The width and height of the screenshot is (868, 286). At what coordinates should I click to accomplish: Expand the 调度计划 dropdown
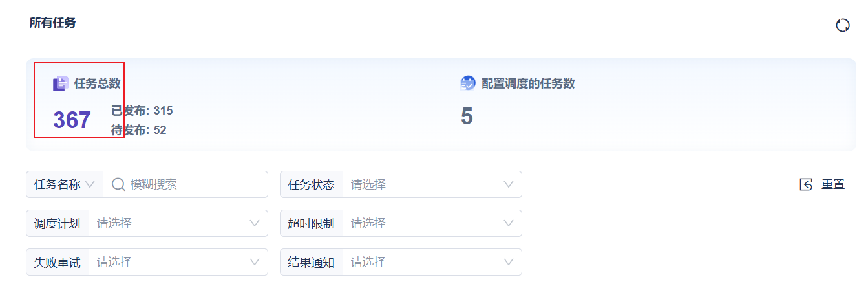(178, 223)
